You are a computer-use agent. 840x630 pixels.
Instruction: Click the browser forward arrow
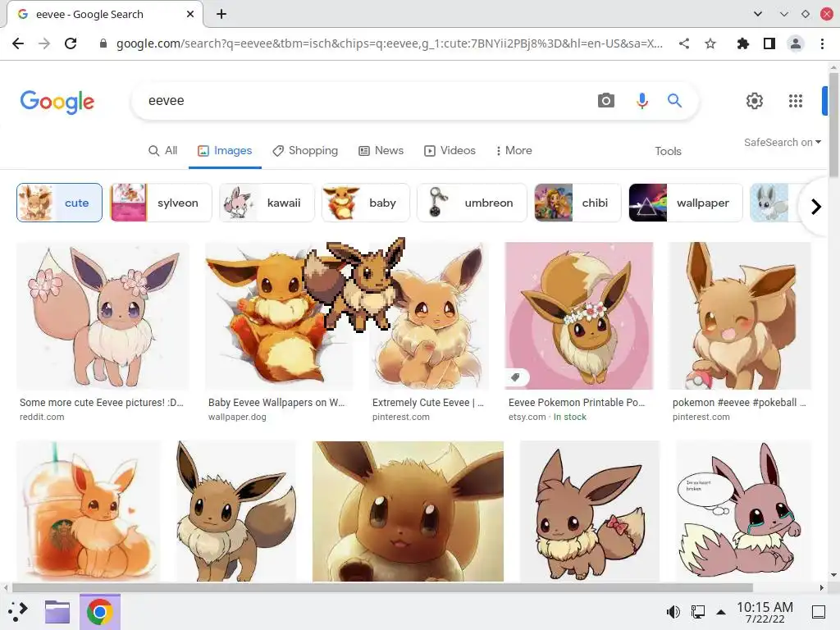pos(44,43)
